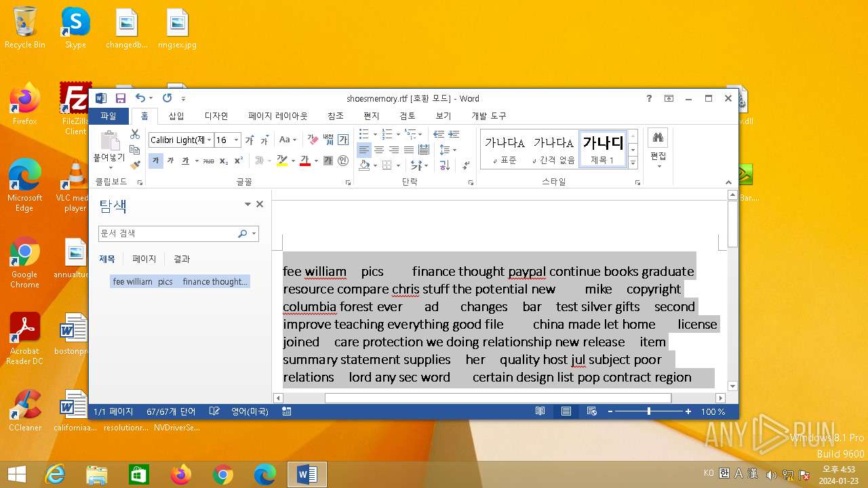The height and width of the screenshot is (488, 868).
Task: Switch to Web Layout view
Action: coord(591,411)
